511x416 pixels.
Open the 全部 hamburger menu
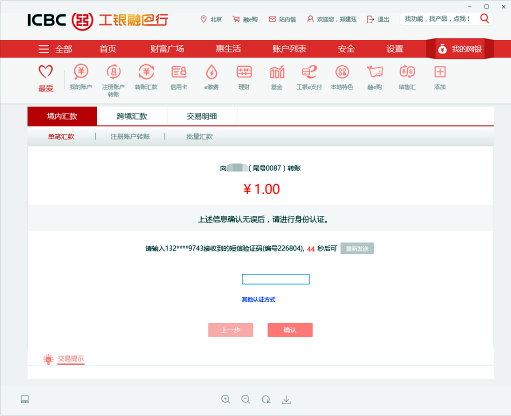[x=55, y=49]
